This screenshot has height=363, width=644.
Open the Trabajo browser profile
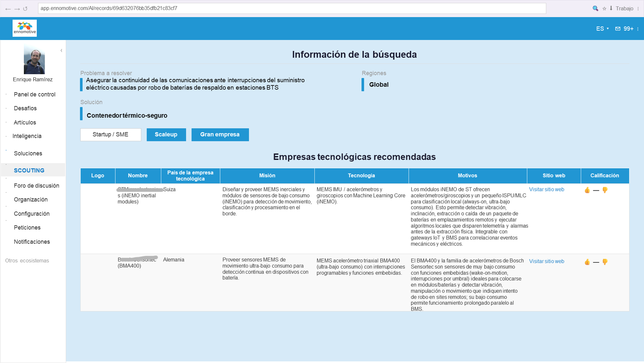(x=624, y=8)
